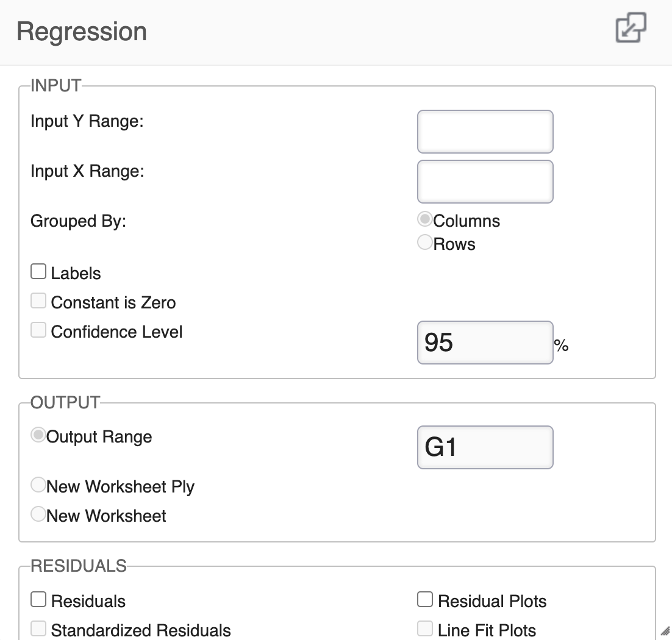Toggle the Confidence Level checkbox
Viewport: 672px width, 640px height.
point(38,330)
